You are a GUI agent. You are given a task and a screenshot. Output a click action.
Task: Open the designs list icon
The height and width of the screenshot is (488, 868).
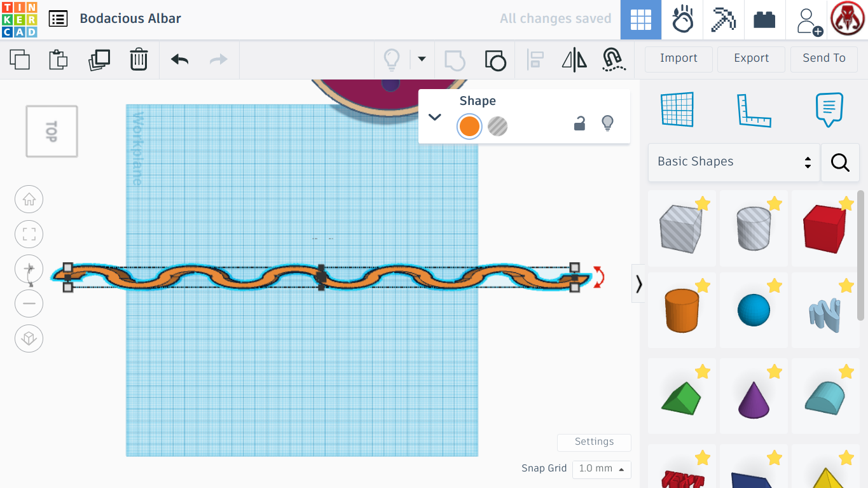(x=58, y=18)
